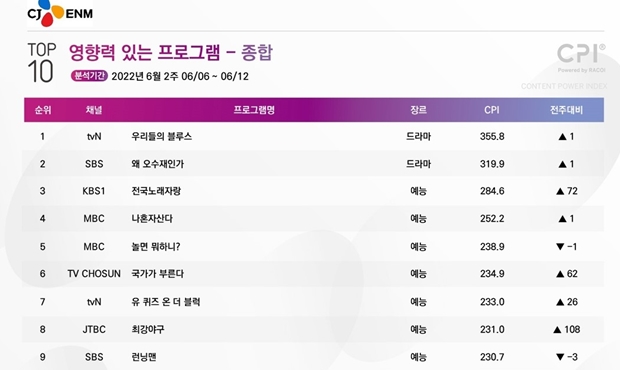Open program 최강야구
Screen dimensions: 620x370
click(148, 330)
